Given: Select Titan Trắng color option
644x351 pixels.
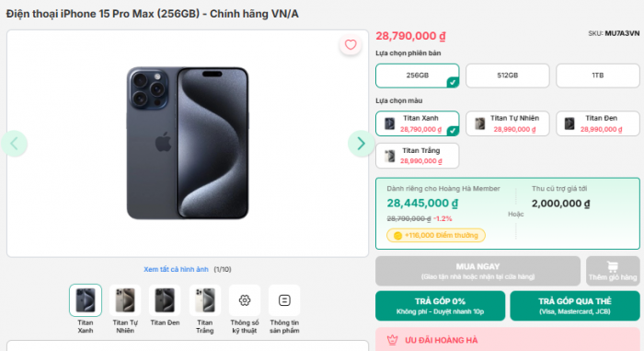Looking at the screenshot, I should [x=418, y=156].
